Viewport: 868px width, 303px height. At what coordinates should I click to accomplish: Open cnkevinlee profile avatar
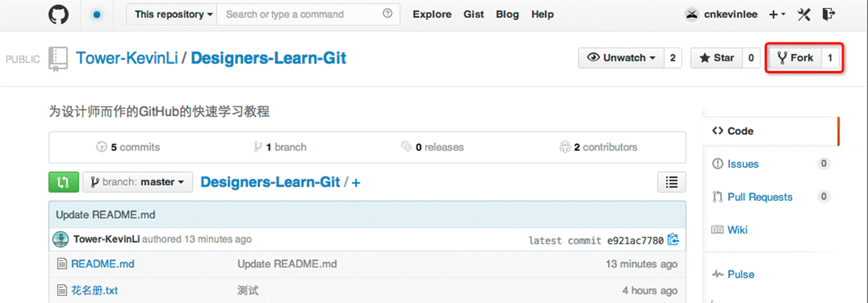tap(692, 15)
